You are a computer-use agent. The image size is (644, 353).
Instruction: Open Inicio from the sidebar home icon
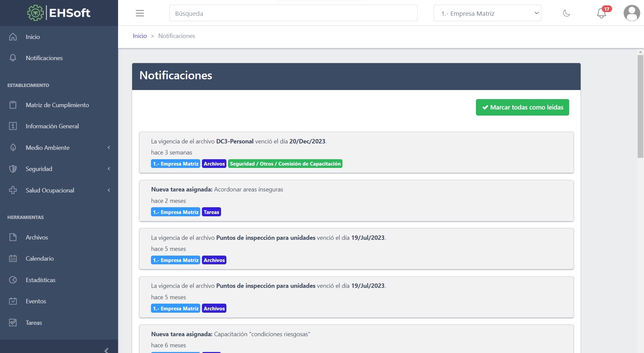(x=13, y=37)
